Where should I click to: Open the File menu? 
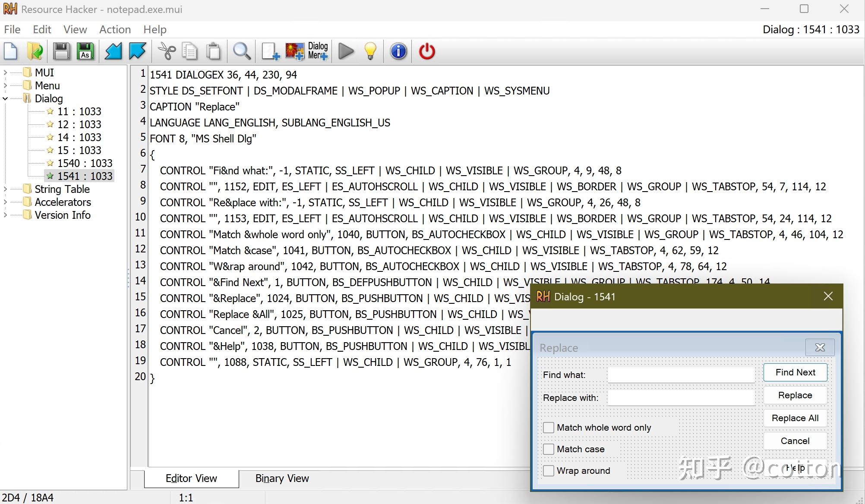tap(12, 29)
